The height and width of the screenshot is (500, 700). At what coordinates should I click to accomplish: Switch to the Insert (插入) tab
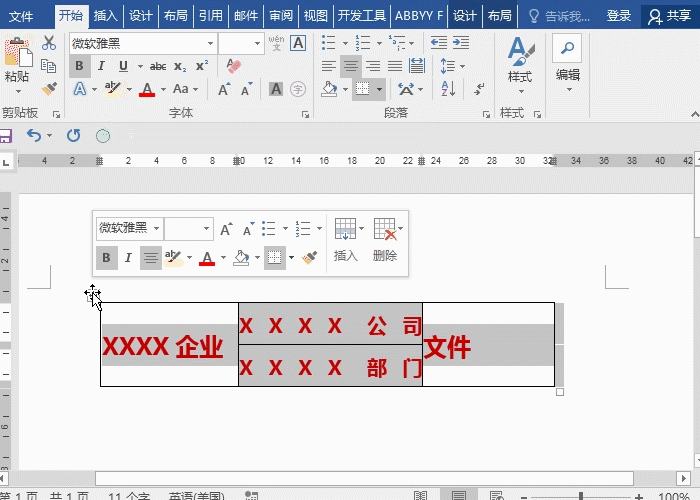pos(106,16)
